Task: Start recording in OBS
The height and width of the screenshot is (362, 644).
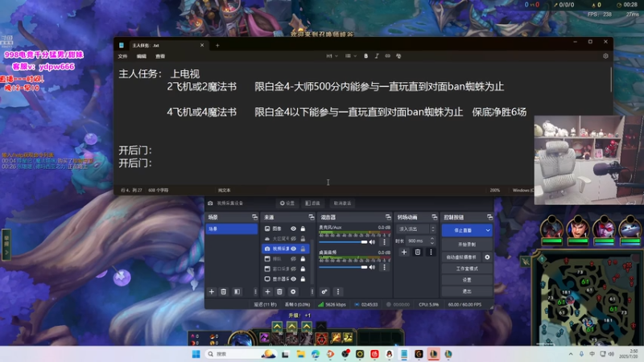Action: point(467,245)
